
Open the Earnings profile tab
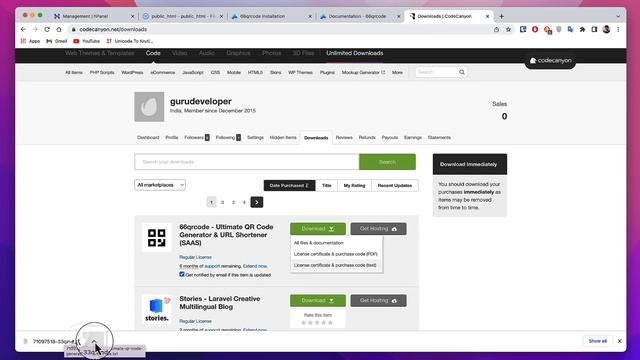coord(413,138)
